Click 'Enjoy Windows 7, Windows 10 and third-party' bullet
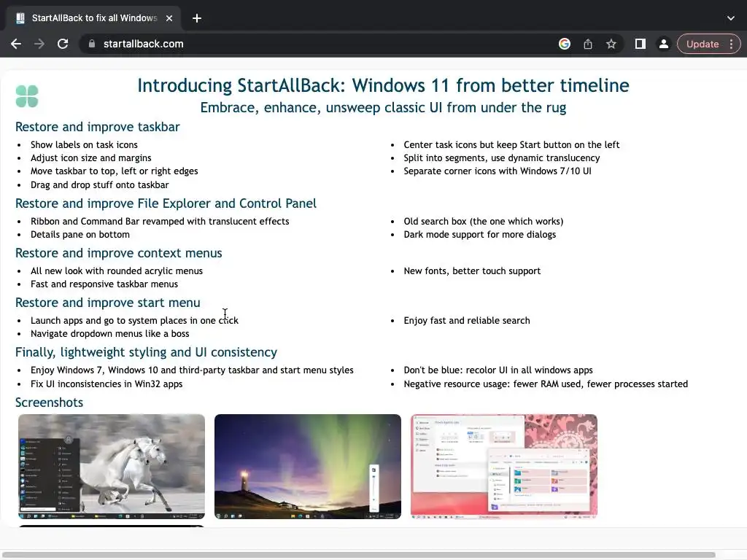Screen dimensions: 747x560 (192, 370)
